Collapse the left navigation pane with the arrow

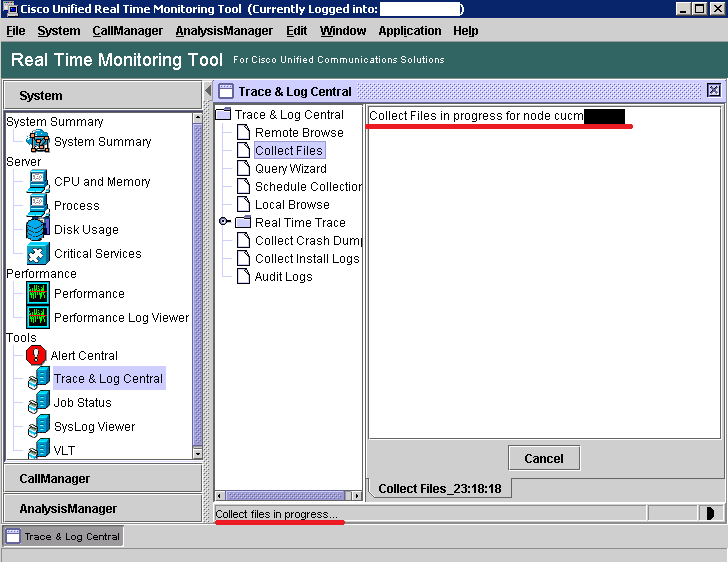coord(208,90)
